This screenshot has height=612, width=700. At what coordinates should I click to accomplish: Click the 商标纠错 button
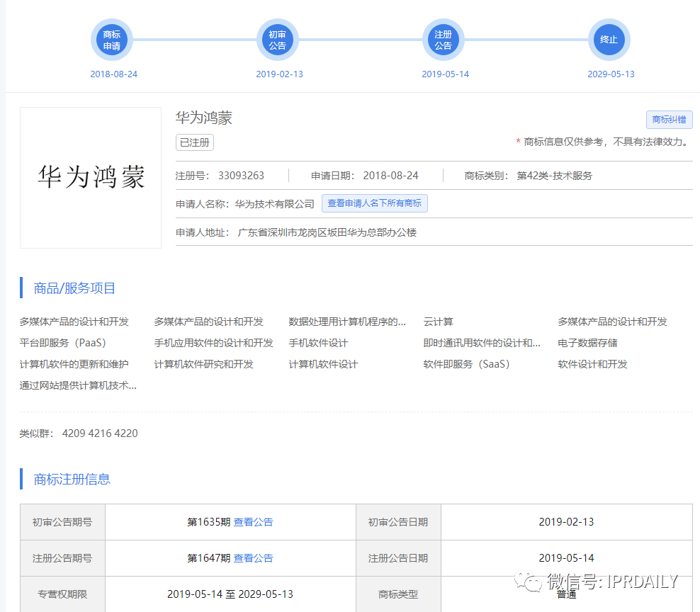click(670, 120)
